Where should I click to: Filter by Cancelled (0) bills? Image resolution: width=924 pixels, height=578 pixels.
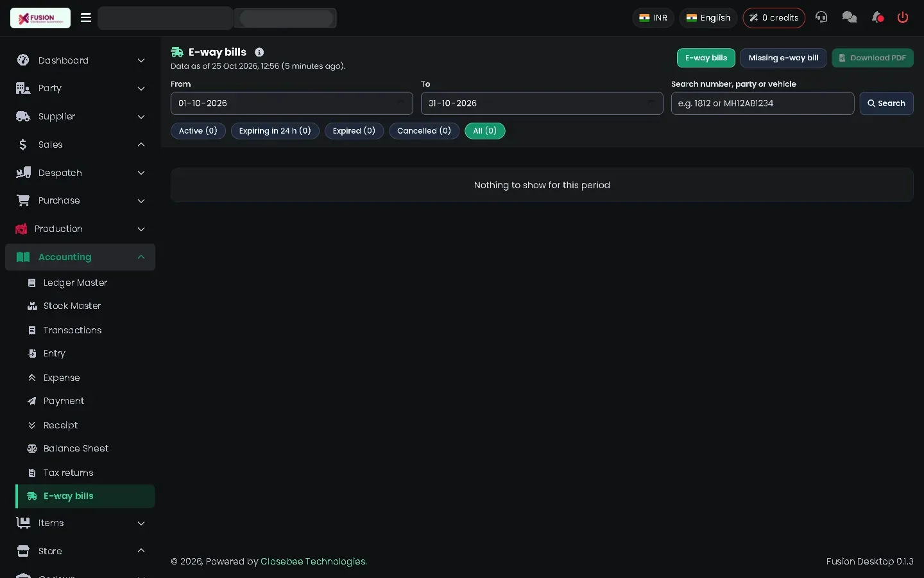[x=424, y=131]
